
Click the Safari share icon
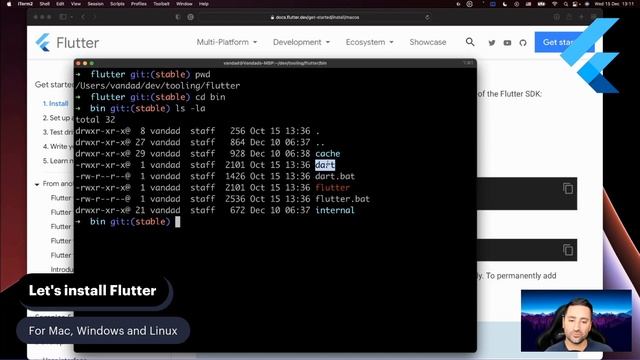[x=569, y=17]
